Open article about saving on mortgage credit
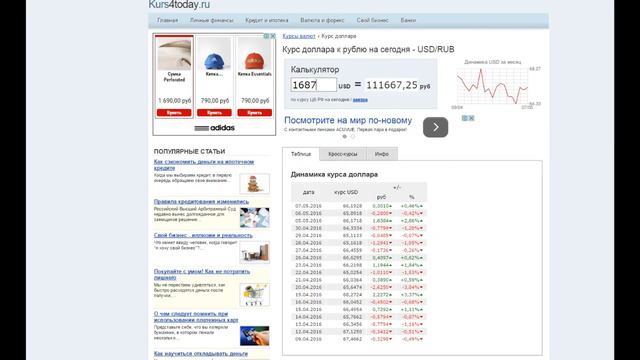Image resolution: width=640 pixels, height=360 pixels. [204, 165]
